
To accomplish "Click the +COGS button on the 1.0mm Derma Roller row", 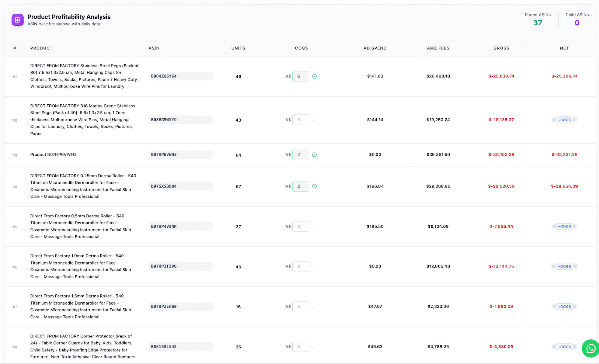I will click(564, 266).
